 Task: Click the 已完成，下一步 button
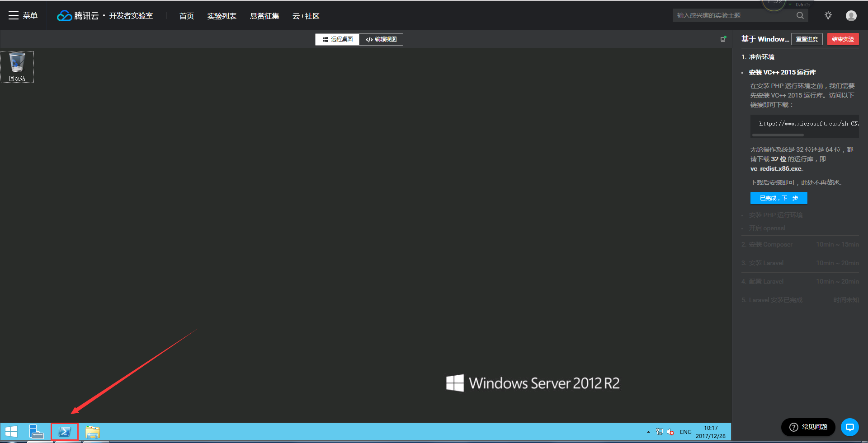point(779,198)
